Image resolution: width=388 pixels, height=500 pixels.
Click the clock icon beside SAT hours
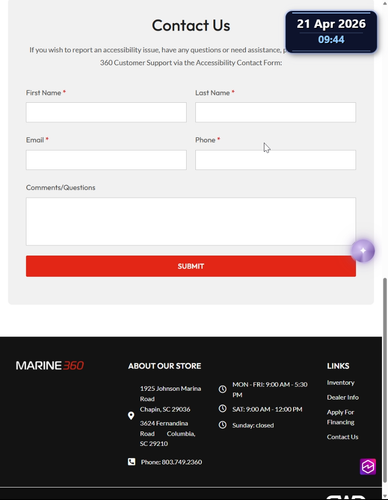[x=222, y=409]
